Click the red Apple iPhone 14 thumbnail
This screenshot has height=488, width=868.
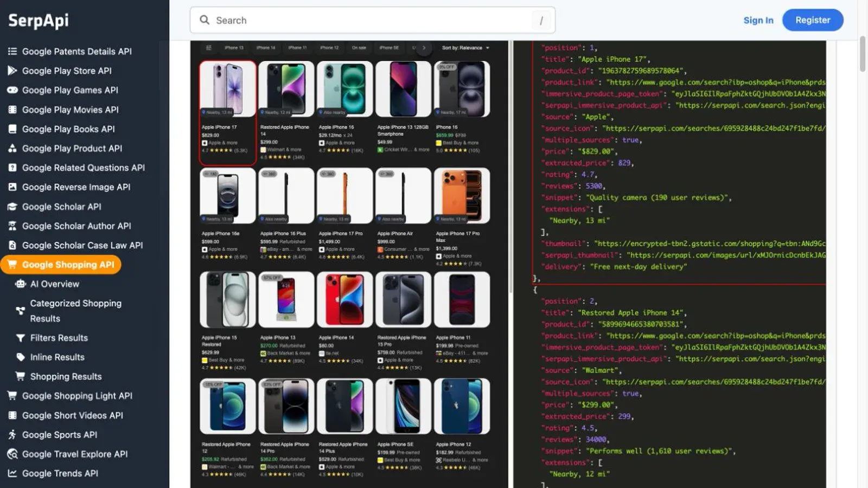tap(345, 300)
